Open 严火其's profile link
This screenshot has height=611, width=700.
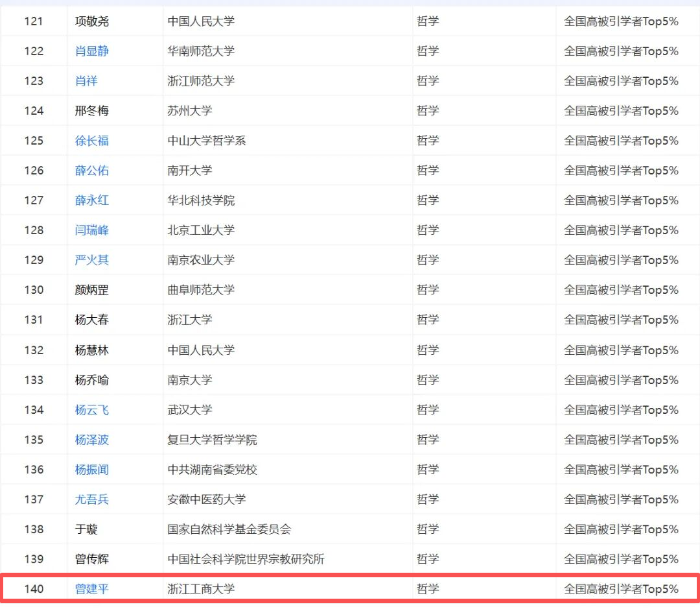(92, 260)
